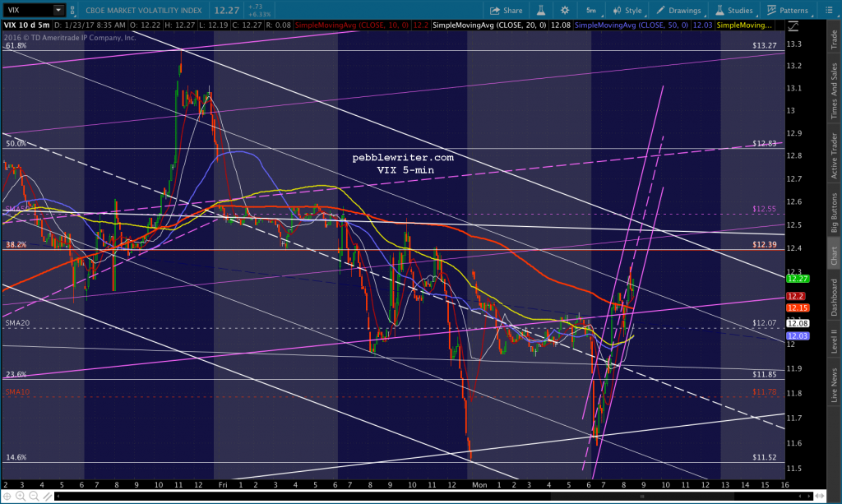The height and width of the screenshot is (504, 842).
Task: Click the $12.83 Fibonacci level label
Action: click(x=764, y=144)
